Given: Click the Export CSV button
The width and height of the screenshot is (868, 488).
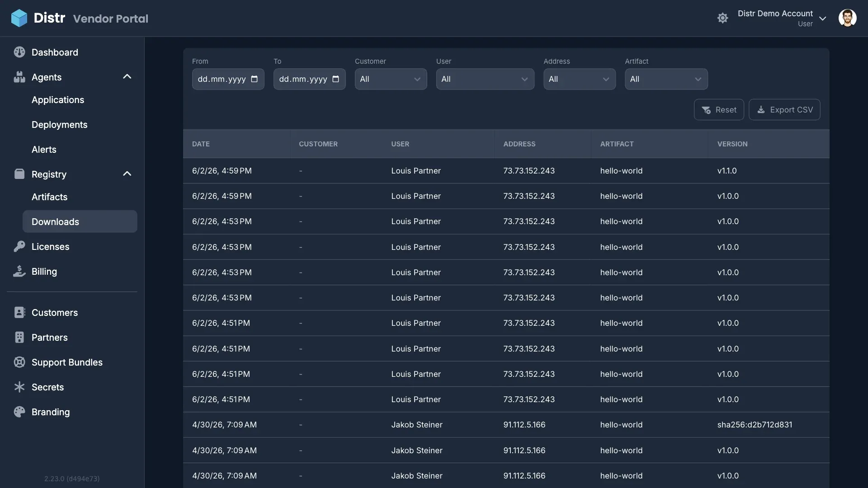Looking at the screenshot, I should pyautogui.click(x=784, y=110).
